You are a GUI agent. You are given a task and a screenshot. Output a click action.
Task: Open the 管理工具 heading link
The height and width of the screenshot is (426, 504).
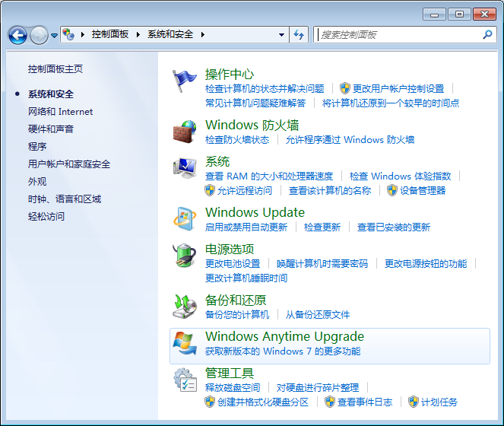(x=230, y=374)
